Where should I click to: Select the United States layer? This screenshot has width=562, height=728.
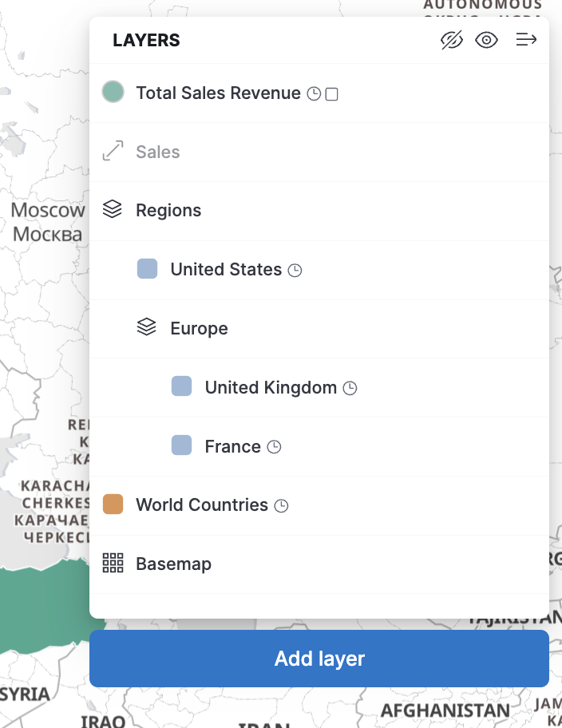224,269
